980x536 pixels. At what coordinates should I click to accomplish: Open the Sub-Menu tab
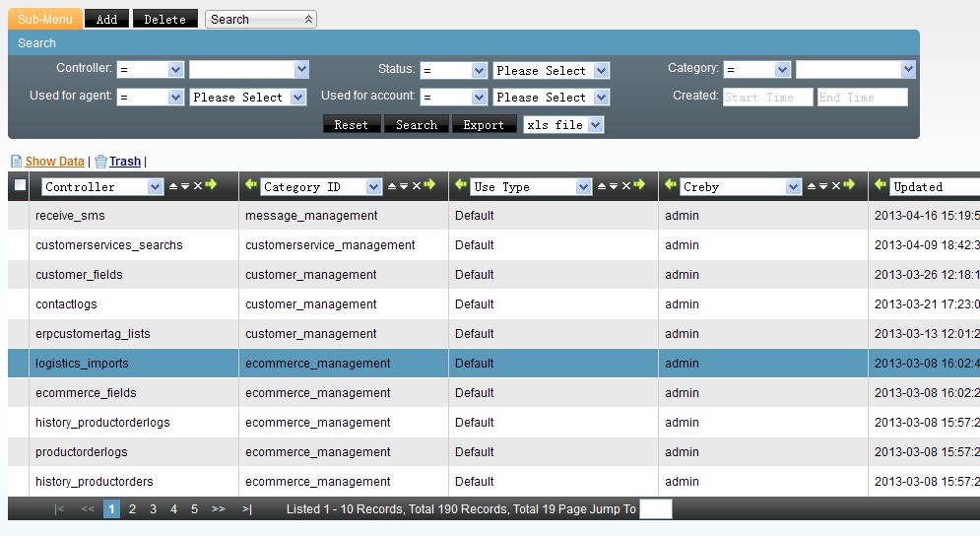[44, 19]
